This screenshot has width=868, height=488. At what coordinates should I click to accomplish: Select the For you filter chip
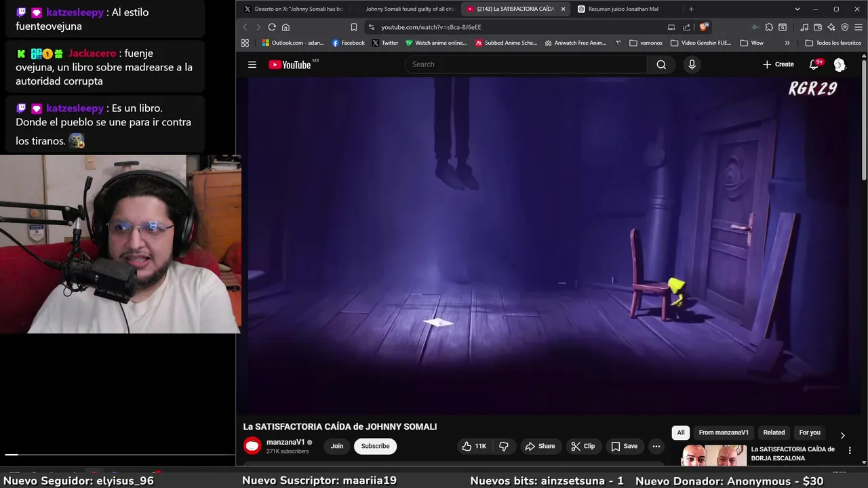point(810,432)
